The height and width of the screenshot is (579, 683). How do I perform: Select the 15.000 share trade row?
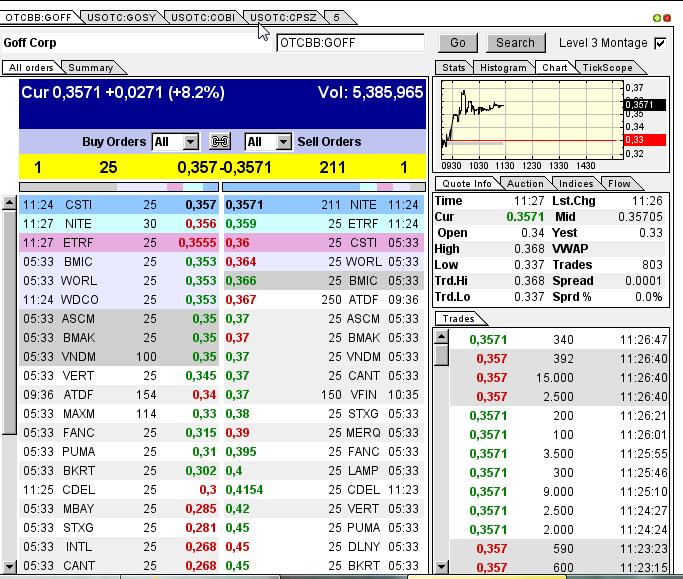coord(559,377)
